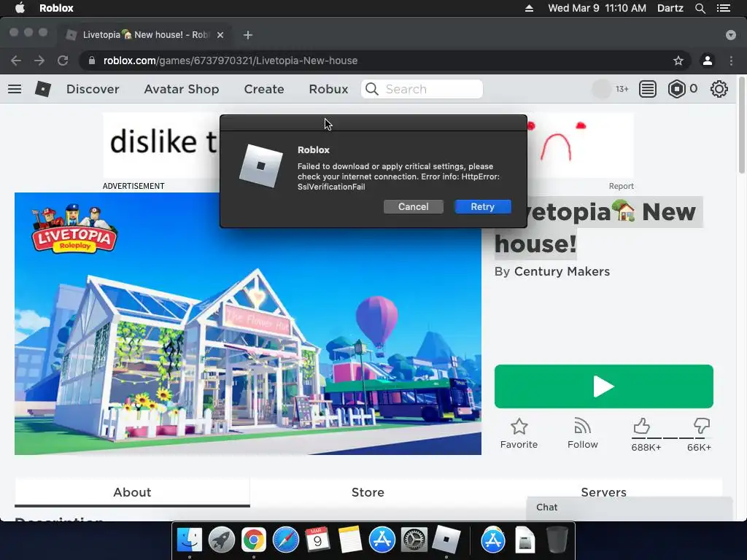
Task: Switch to the About tab
Action: tap(132, 492)
